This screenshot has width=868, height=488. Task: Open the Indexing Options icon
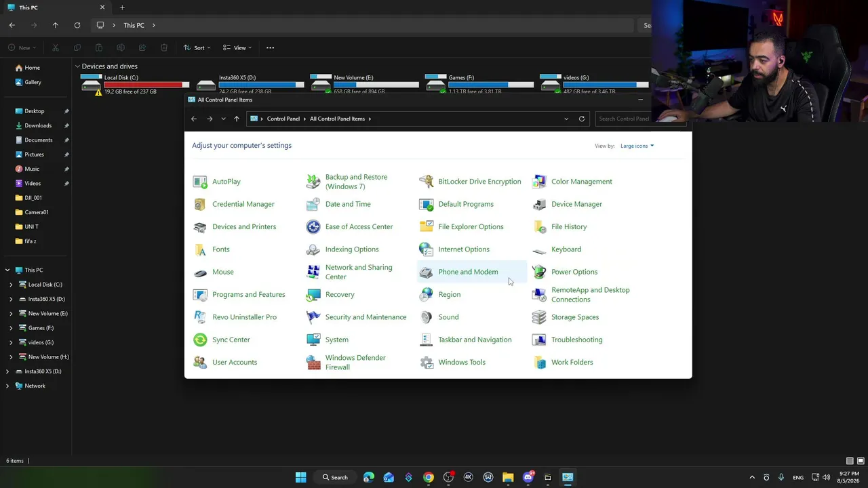point(313,249)
